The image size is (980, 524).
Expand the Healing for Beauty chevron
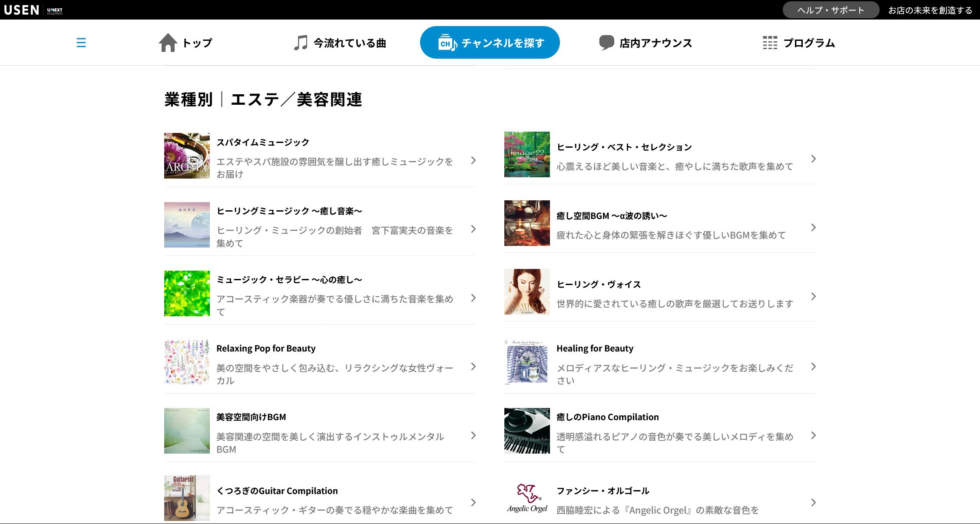click(813, 367)
